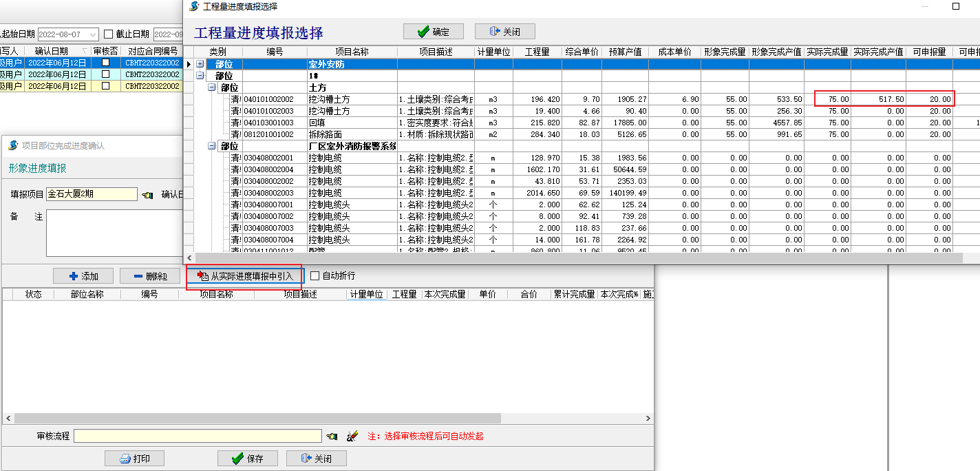Import via 从实际进度填报中引入 button
Image resolution: width=980 pixels, height=471 pixels.
244,276
